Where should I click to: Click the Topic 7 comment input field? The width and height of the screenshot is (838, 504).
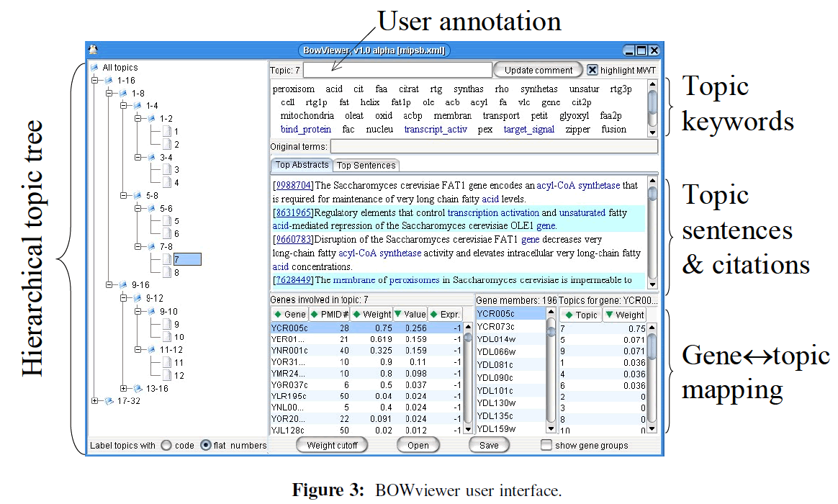click(397, 70)
